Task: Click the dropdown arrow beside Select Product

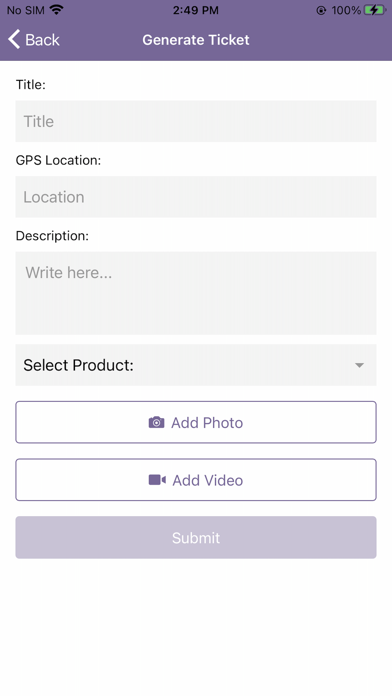Action: (x=360, y=365)
